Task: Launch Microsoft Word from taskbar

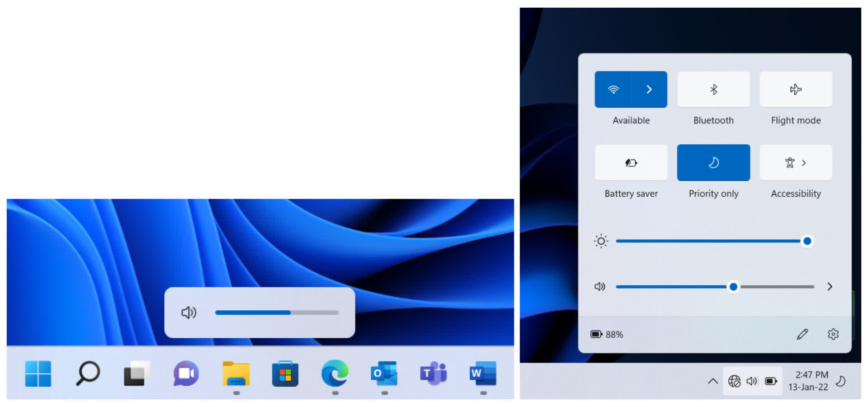Action: pyautogui.click(x=483, y=374)
